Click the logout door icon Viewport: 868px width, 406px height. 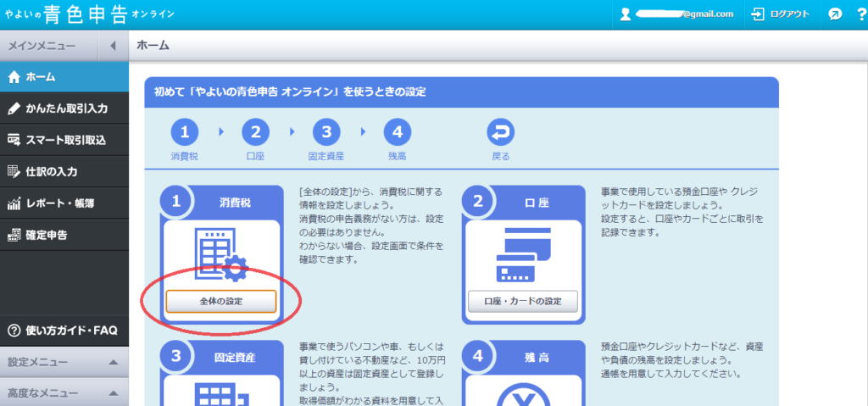coord(758,14)
